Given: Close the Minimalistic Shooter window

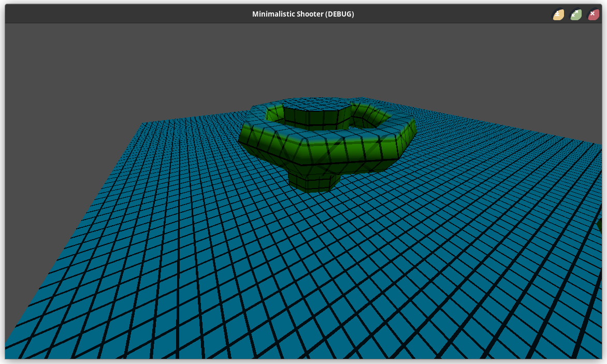Looking at the screenshot, I should point(593,14).
